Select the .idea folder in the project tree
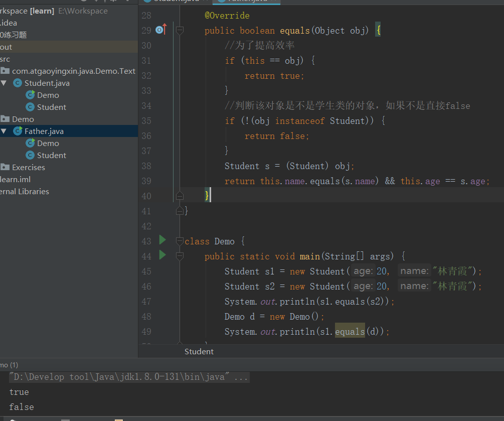This screenshot has width=504, height=421. pyautogui.click(x=9, y=23)
